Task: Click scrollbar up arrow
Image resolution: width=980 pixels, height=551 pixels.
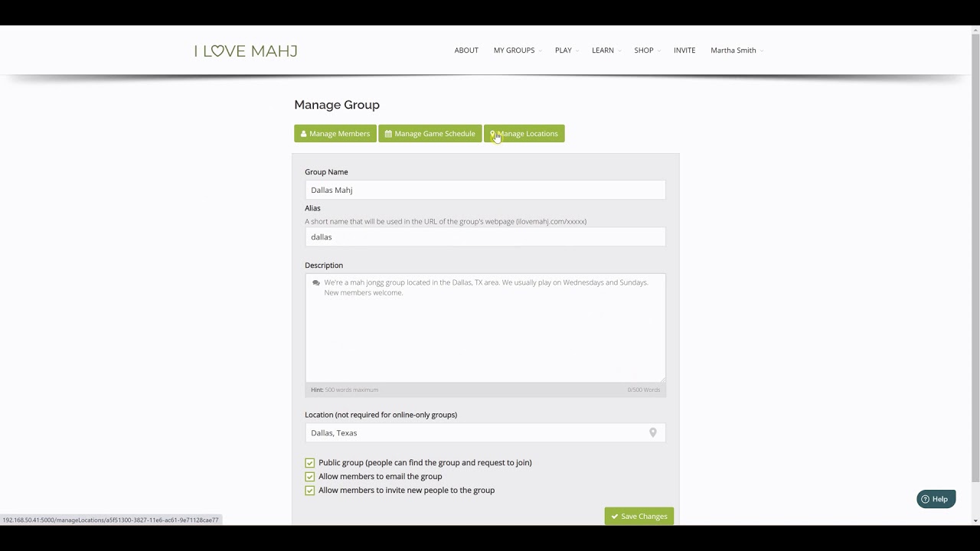Action: pyautogui.click(x=975, y=30)
